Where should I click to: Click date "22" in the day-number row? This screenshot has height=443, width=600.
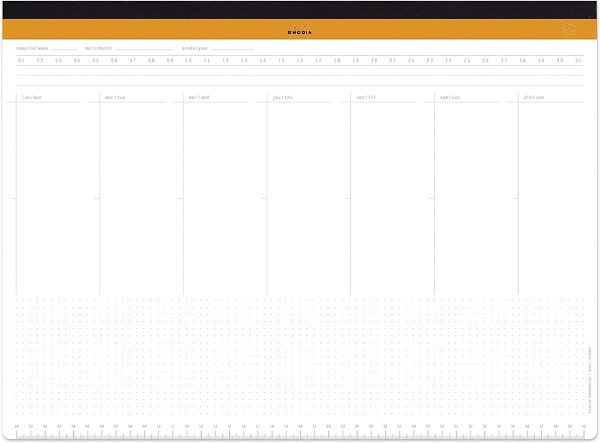(x=411, y=60)
